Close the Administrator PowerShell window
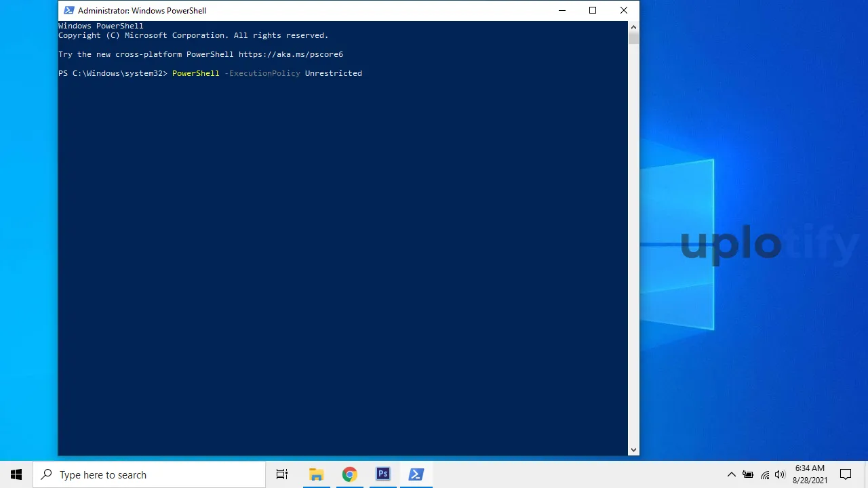The width and height of the screenshot is (868, 488). 624,10
